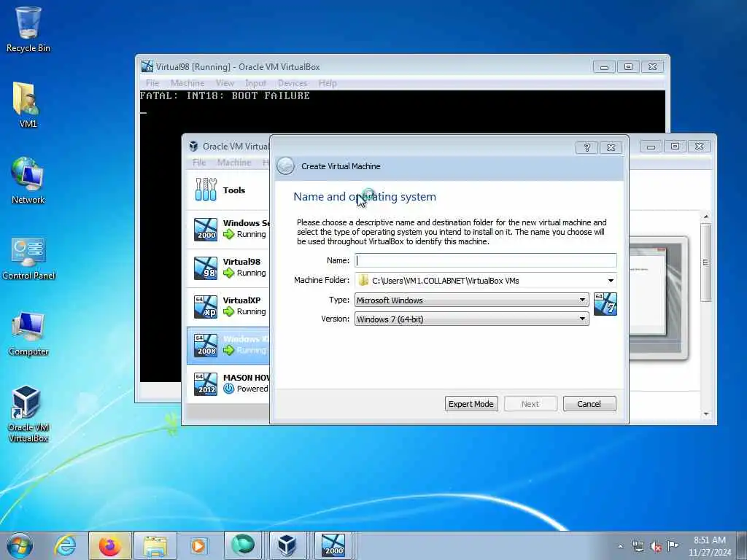Select the Windows 2000 VM icon
The height and width of the screenshot is (560, 747).
pos(206,229)
